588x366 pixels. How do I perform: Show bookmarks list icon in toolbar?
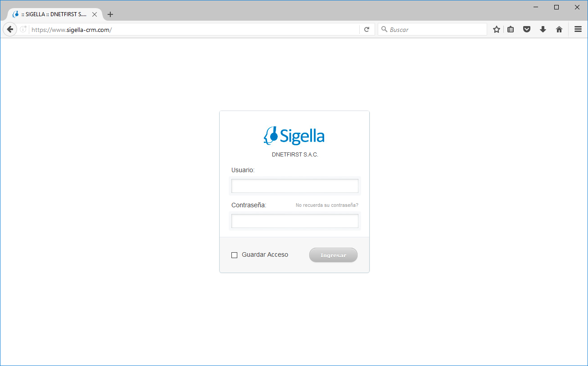coord(511,29)
